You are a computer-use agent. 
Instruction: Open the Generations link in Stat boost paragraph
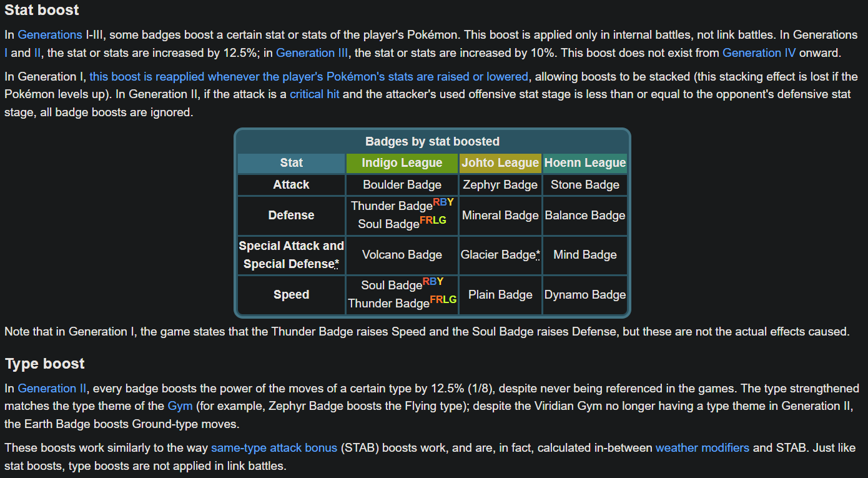[50, 35]
